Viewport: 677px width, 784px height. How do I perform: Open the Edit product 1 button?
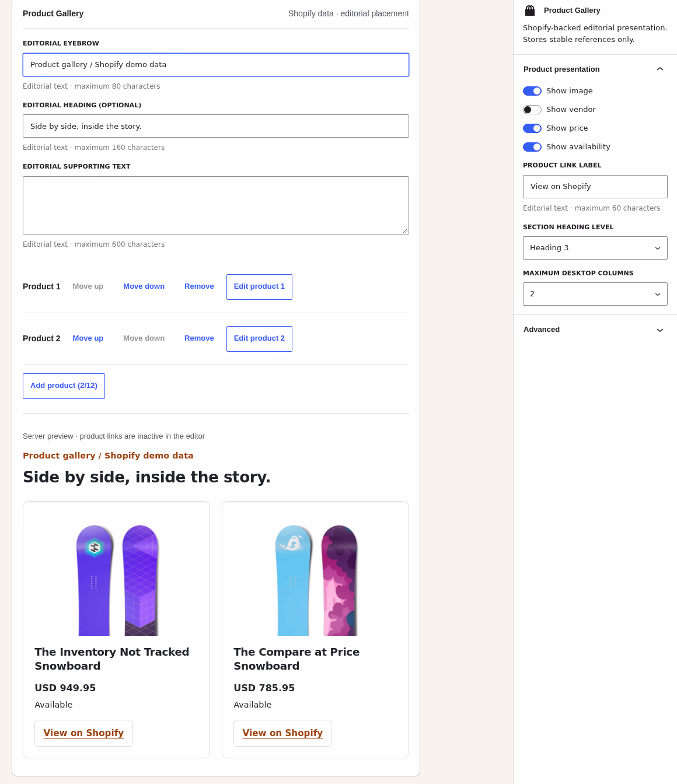click(259, 287)
